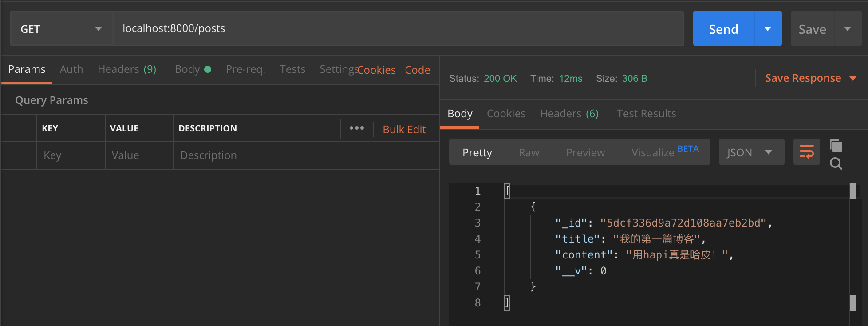Screen dimensions: 868x326
Task: Select the Raw response view
Action: tap(529, 152)
